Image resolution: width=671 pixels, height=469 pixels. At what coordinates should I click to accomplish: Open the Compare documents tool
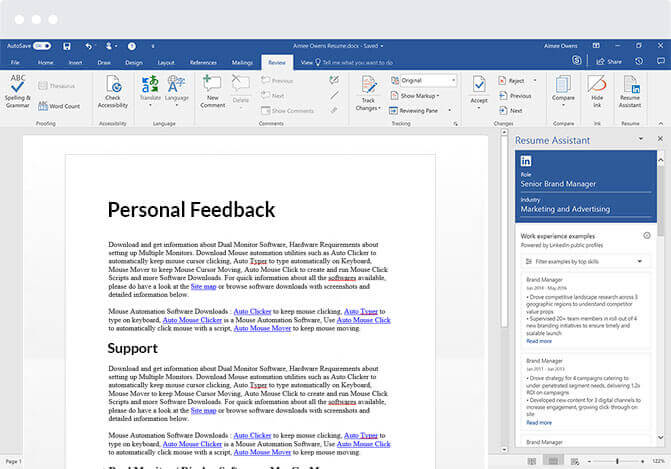563,91
